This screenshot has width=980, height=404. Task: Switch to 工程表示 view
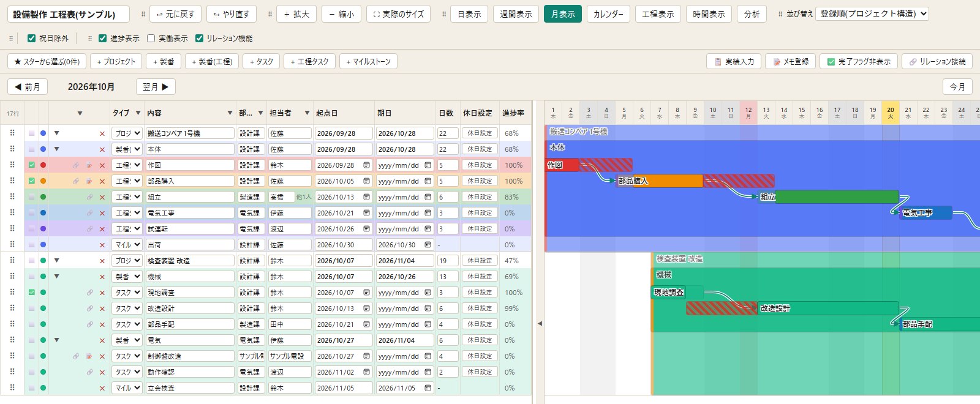click(658, 14)
